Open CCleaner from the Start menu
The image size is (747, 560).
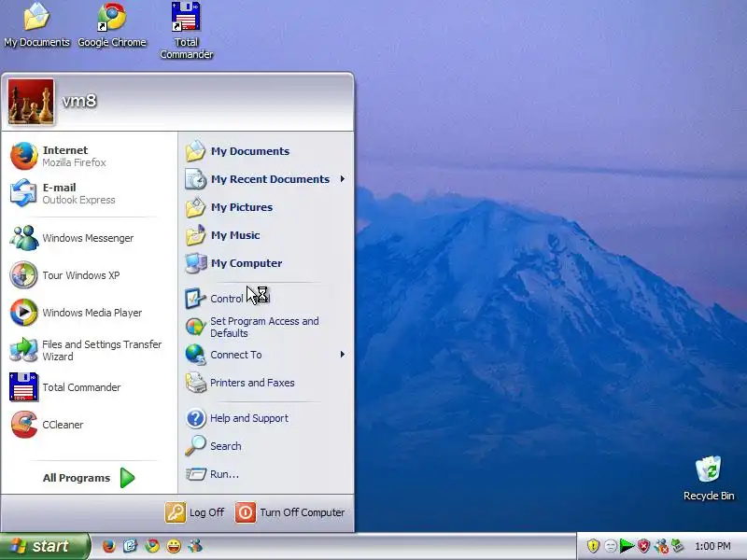(89, 425)
